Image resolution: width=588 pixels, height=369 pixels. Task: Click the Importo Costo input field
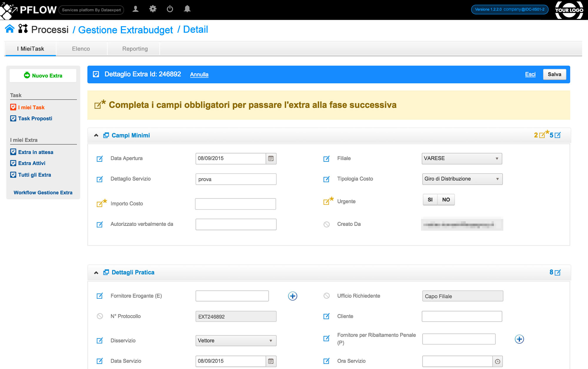pos(235,204)
